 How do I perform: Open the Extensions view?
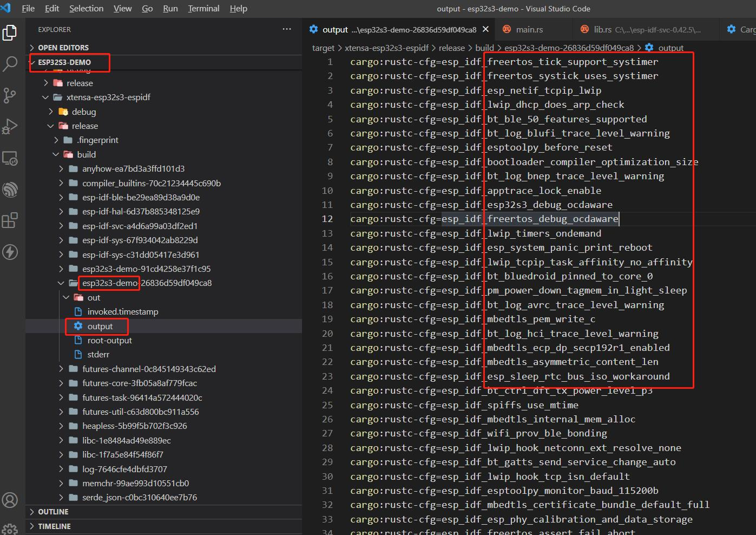coord(10,220)
